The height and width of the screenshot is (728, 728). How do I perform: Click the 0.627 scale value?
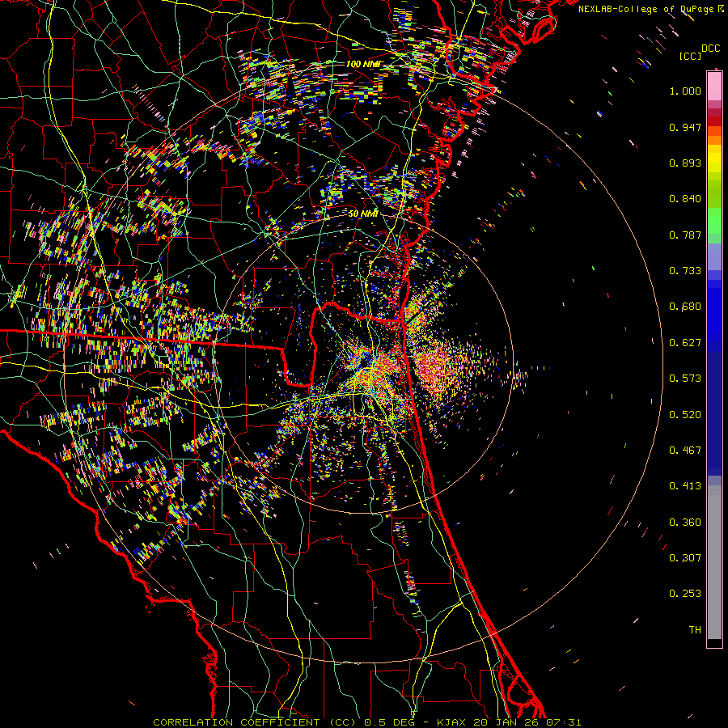[685, 343]
